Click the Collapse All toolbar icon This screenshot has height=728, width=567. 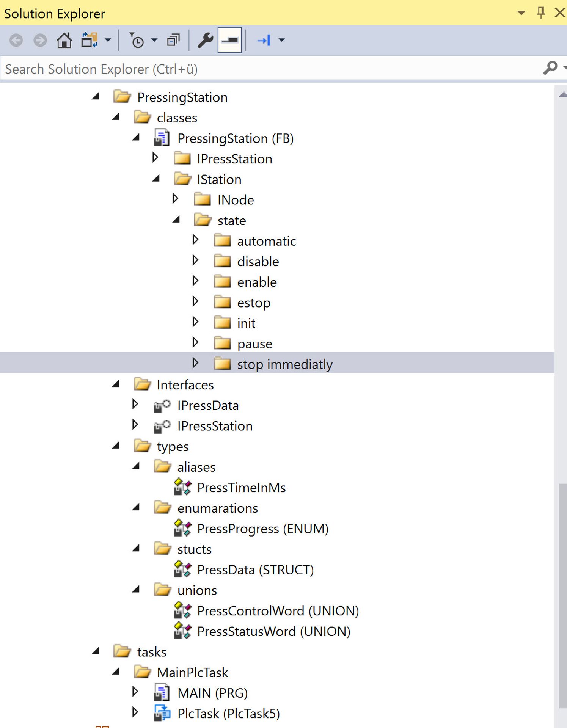[173, 40]
